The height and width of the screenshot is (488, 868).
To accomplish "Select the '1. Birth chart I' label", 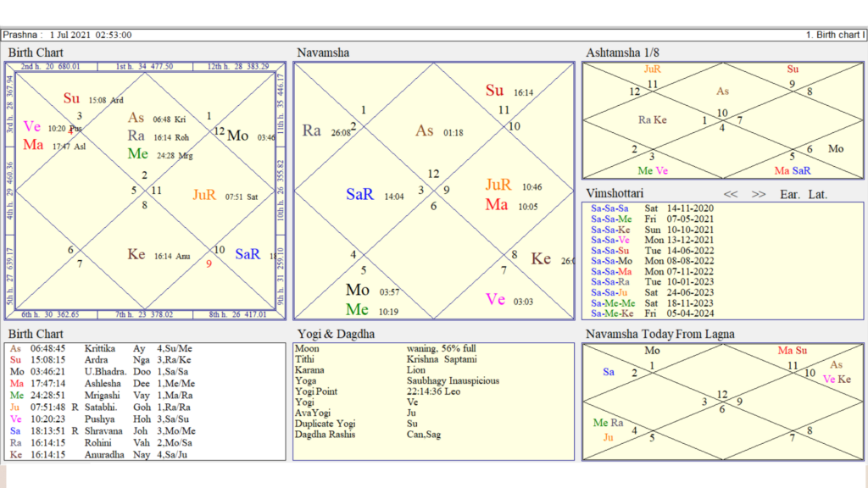I will click(835, 35).
